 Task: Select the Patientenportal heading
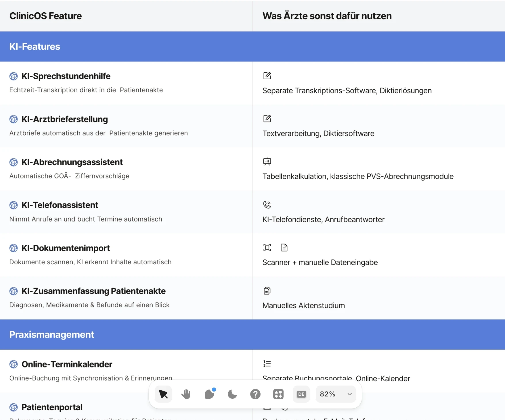click(52, 407)
